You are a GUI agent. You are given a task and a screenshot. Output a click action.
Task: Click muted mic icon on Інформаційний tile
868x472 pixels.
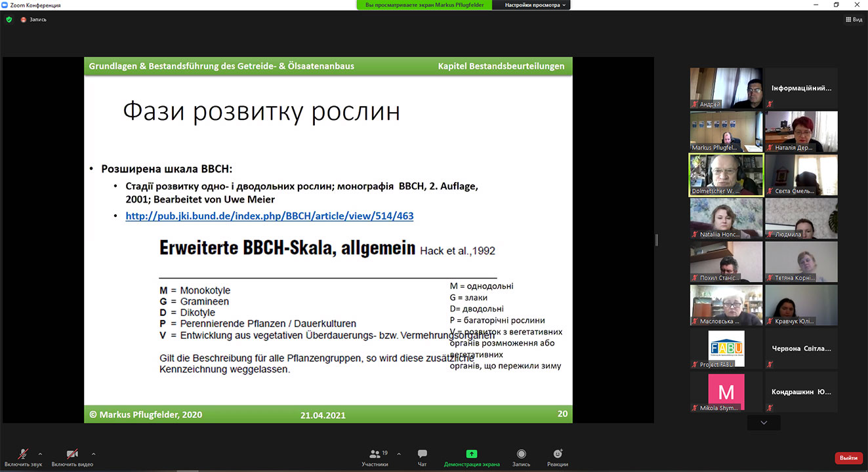click(x=770, y=104)
